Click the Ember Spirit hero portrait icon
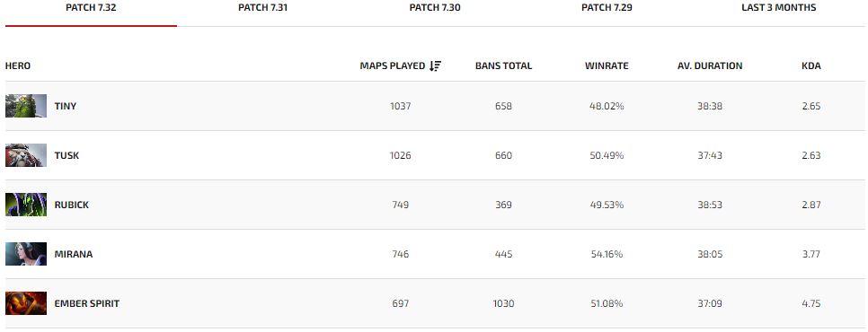This screenshot has height=332, width=868. pos(26,303)
